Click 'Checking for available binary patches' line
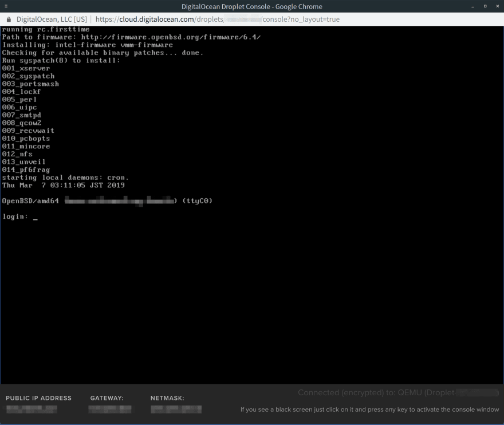Viewport: 504px width, 425px height. (103, 53)
